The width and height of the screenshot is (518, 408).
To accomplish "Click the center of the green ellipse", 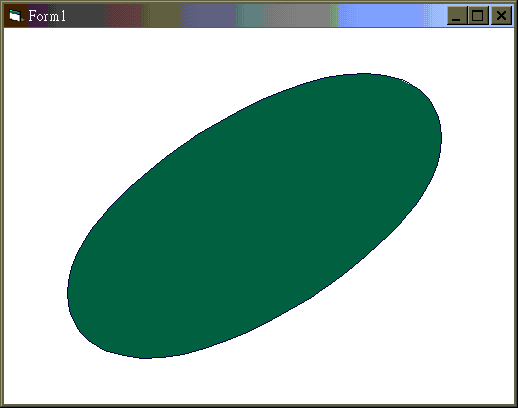I will 255,216.
